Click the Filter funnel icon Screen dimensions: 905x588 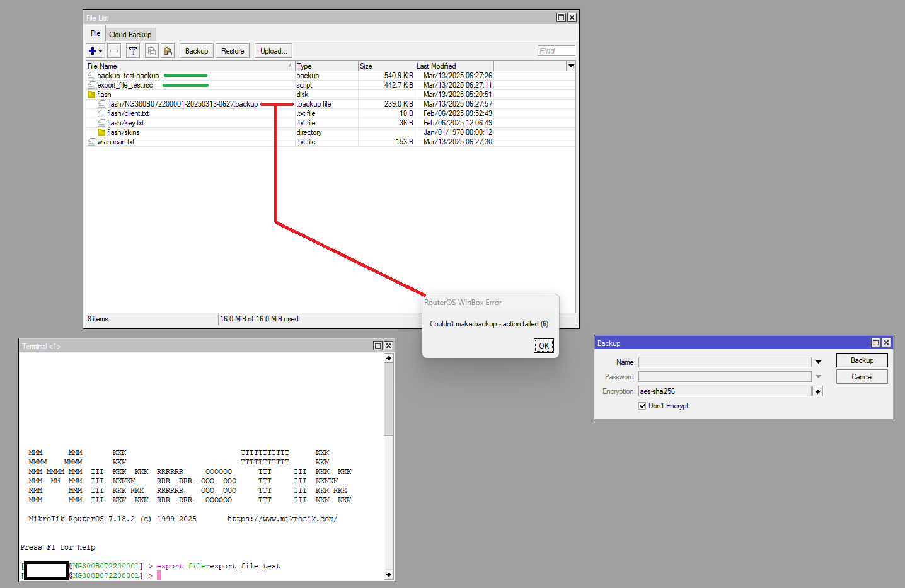133,51
